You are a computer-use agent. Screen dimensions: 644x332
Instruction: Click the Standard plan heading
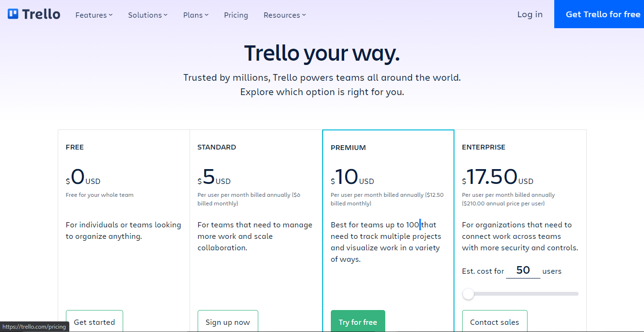tap(217, 147)
